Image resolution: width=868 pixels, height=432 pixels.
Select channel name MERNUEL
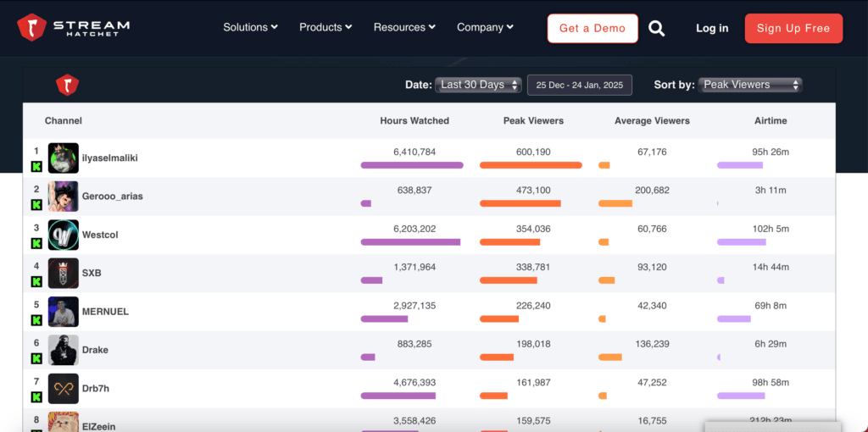[105, 312]
